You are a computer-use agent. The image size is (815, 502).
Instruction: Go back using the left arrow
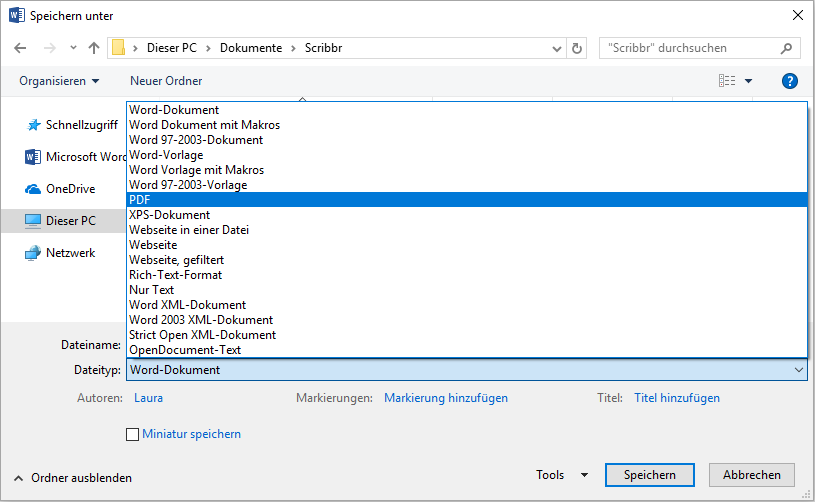[20, 48]
